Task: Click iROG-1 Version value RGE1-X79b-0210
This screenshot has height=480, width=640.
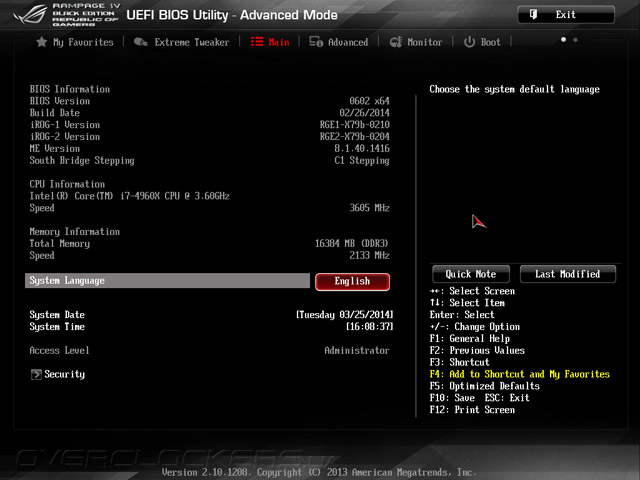Action: click(355, 124)
